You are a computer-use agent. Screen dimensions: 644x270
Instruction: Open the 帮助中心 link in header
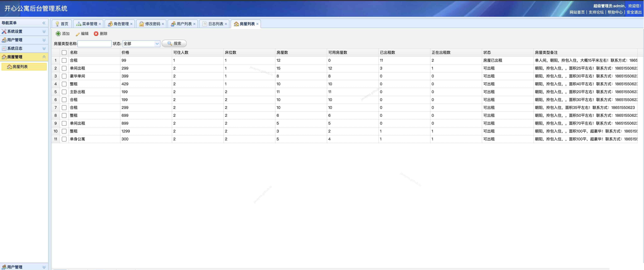pos(615,12)
